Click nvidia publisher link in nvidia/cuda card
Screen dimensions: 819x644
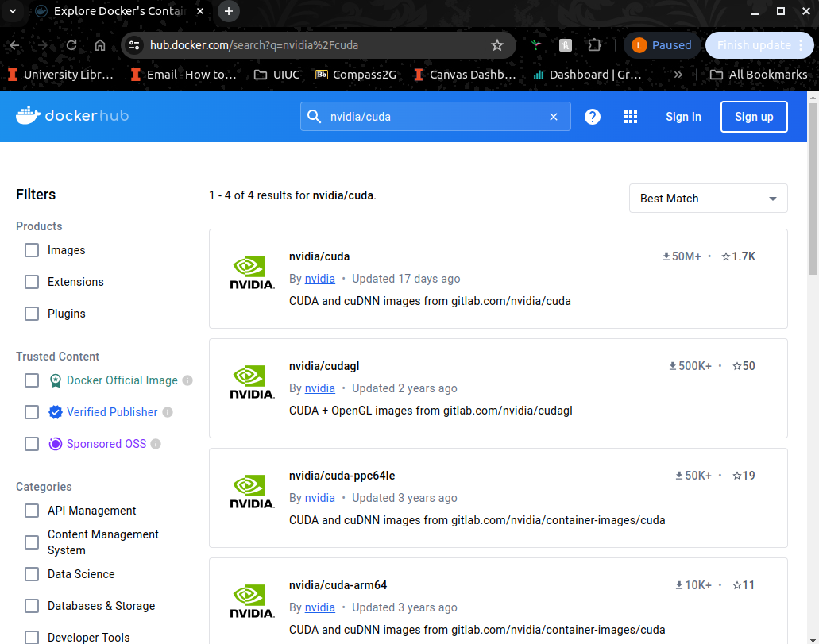(319, 279)
